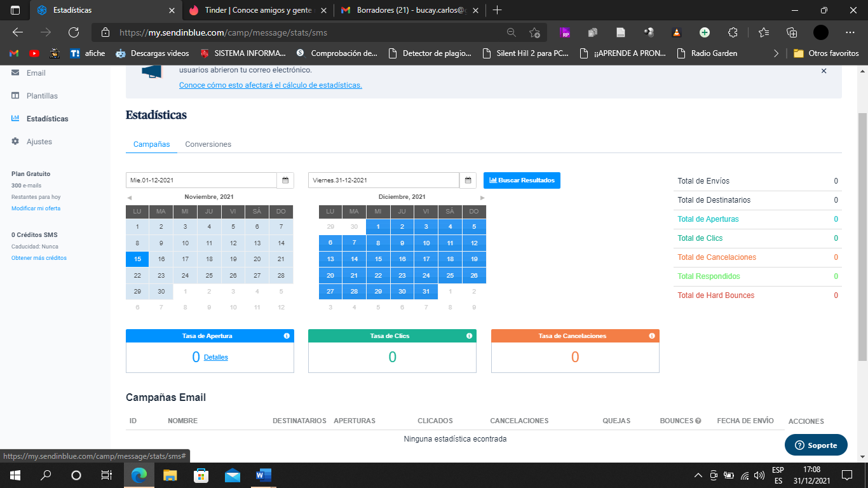This screenshot has width=868, height=488.
Task: Open the Detalles link
Action: pos(215,357)
